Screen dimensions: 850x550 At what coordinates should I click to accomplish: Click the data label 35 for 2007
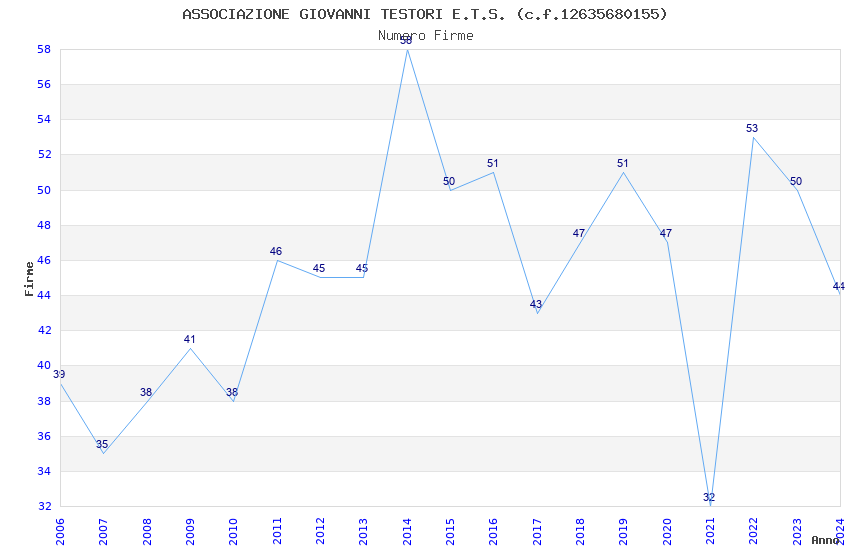102,444
